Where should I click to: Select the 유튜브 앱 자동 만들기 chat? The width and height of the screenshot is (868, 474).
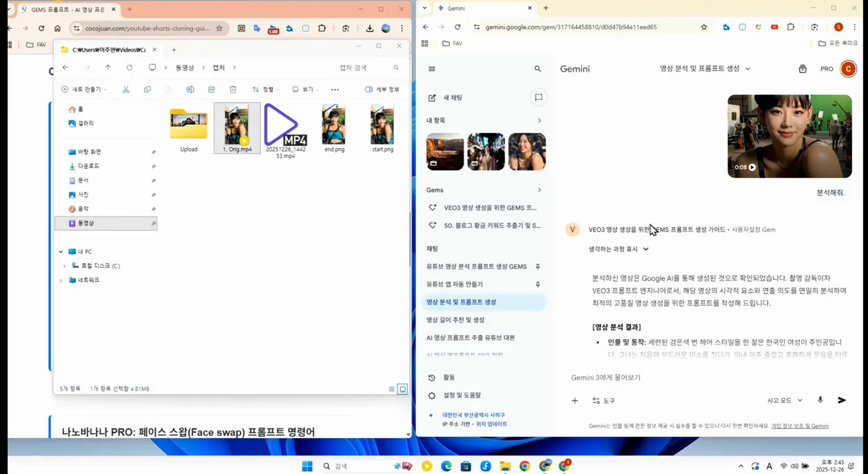tap(455, 284)
